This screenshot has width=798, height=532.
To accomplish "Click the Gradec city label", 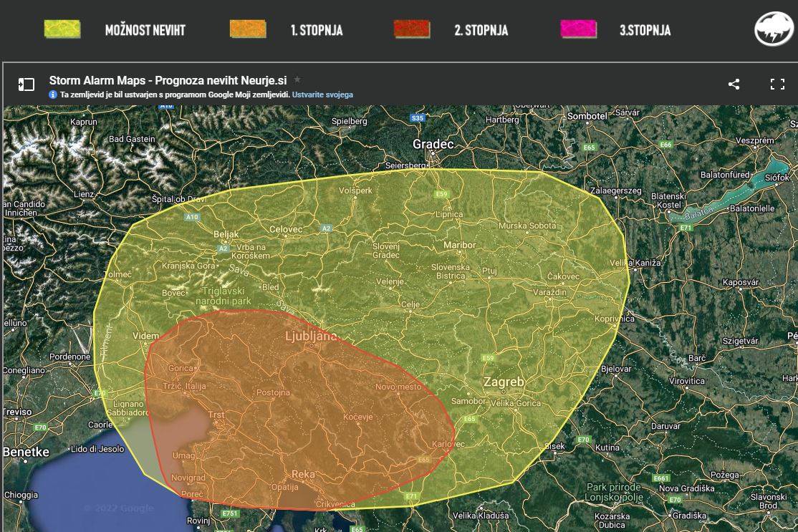I will 433,145.
